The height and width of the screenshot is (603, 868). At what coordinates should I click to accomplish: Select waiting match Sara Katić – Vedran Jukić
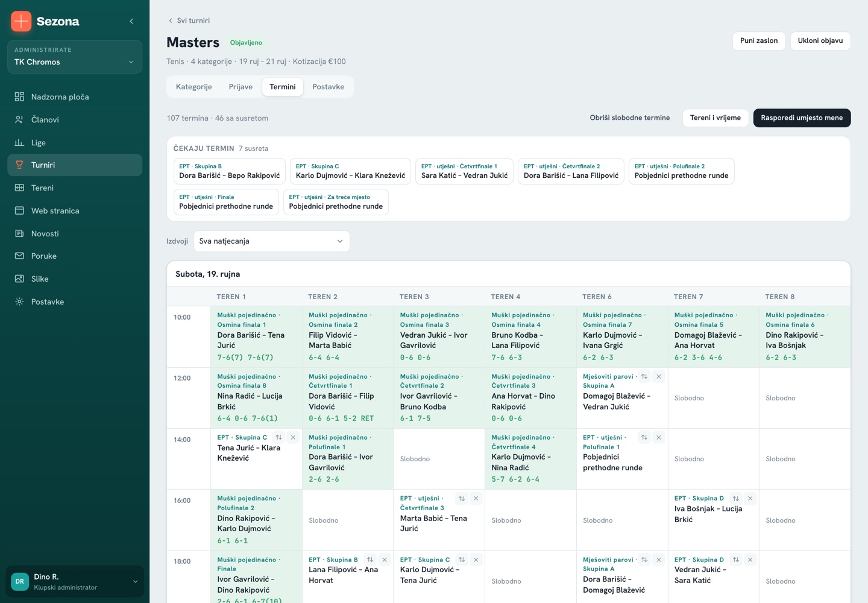tap(464, 171)
